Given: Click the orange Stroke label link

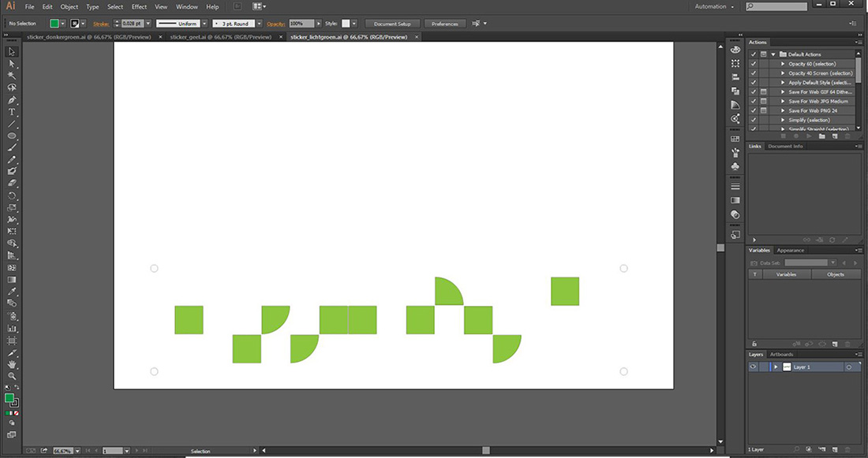Looking at the screenshot, I should tap(101, 24).
